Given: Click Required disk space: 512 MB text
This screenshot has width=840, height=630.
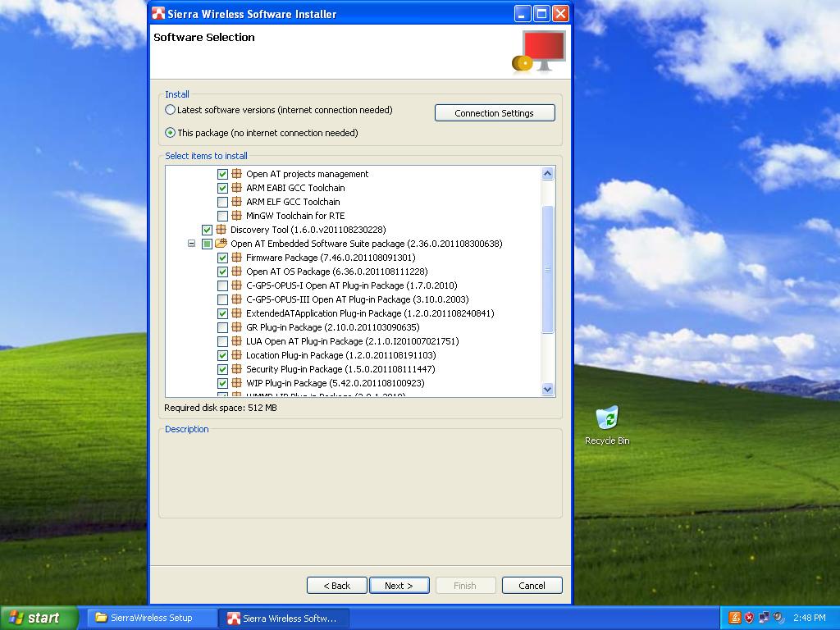Looking at the screenshot, I should (221, 408).
